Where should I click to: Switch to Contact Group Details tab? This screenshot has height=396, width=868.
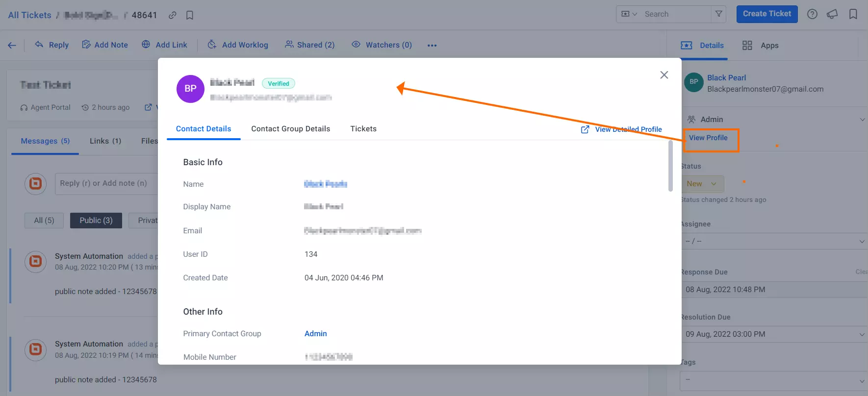pos(291,129)
